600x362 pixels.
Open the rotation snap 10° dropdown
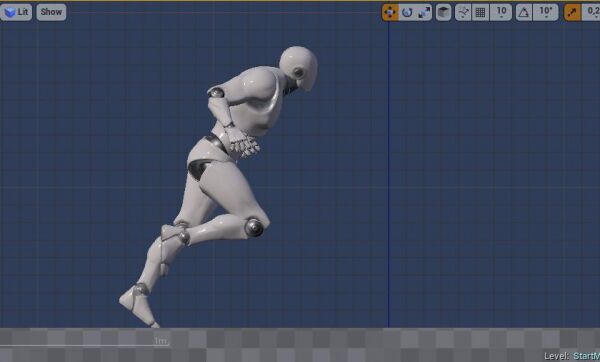click(546, 13)
